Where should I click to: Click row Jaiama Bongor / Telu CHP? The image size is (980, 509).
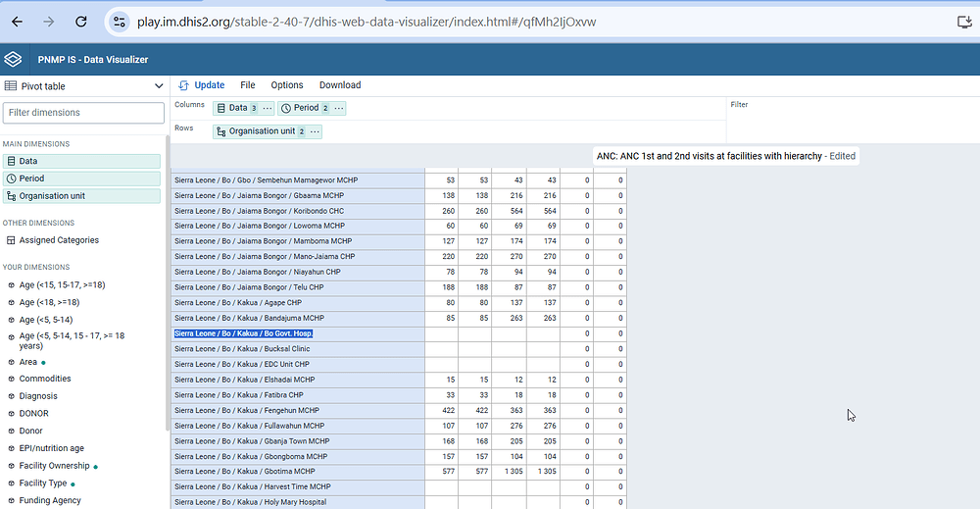[298, 287]
